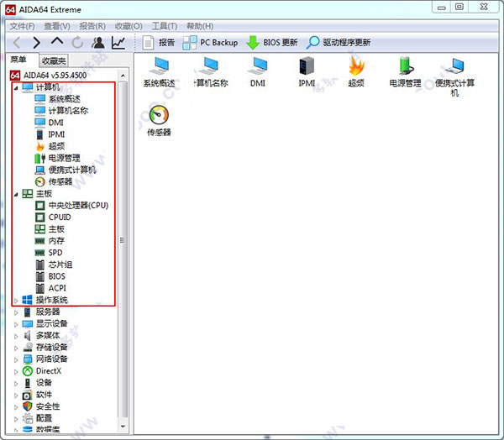Click the tree scrollbar down arrow
This screenshot has height=440, width=504.
pos(123,427)
